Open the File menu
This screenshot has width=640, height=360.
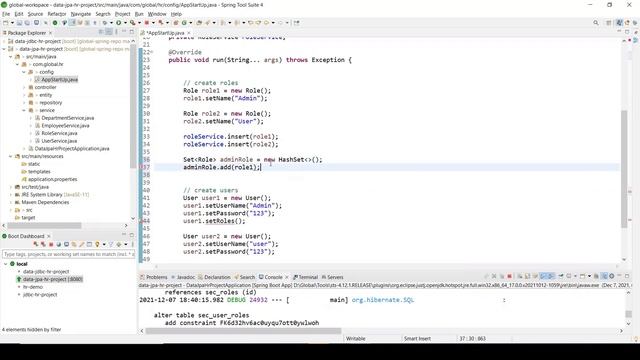6,14
